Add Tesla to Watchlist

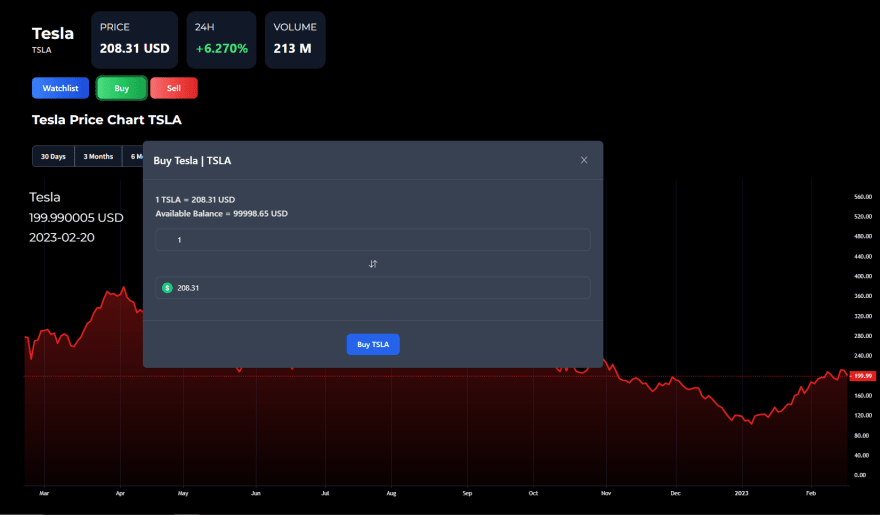click(60, 88)
